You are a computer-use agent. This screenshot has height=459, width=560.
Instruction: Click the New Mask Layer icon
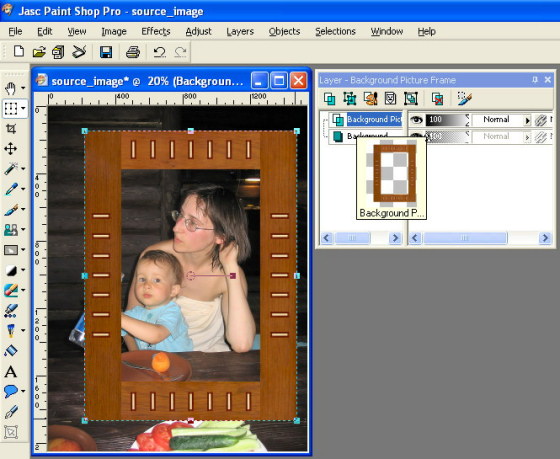point(390,98)
